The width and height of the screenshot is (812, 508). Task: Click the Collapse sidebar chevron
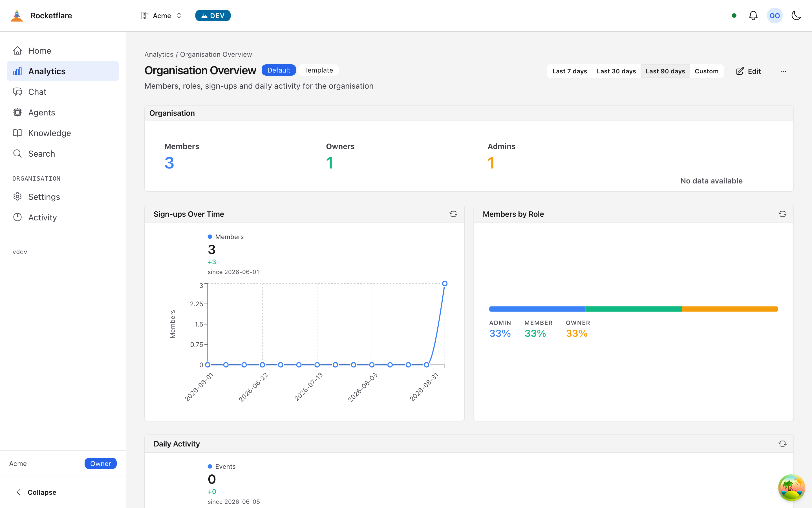point(18,492)
